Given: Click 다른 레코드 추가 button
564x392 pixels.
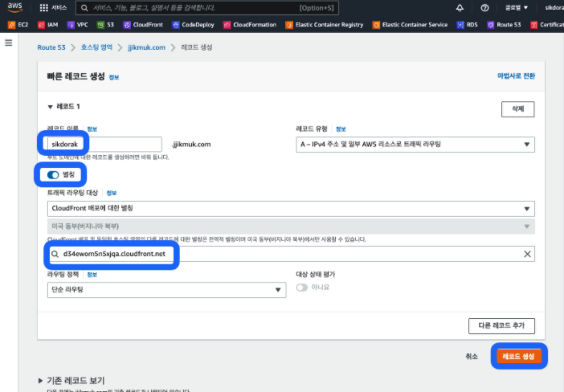Looking at the screenshot, I should (501, 326).
